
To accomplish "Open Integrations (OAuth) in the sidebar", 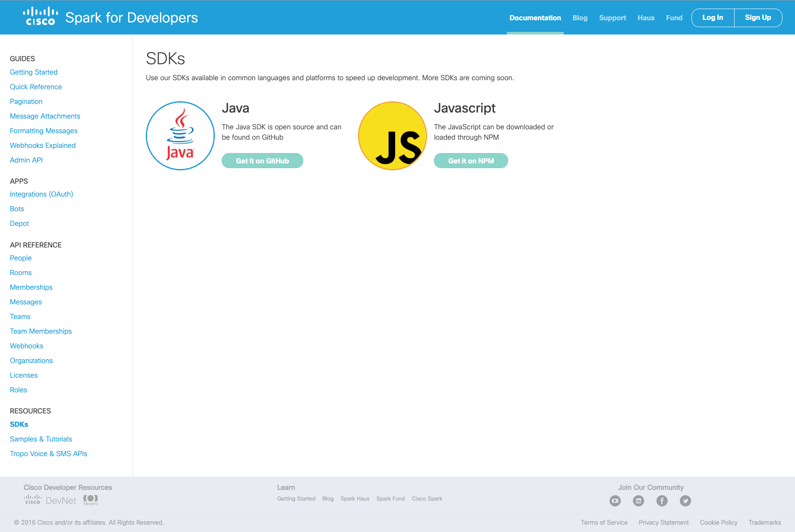I will point(41,194).
